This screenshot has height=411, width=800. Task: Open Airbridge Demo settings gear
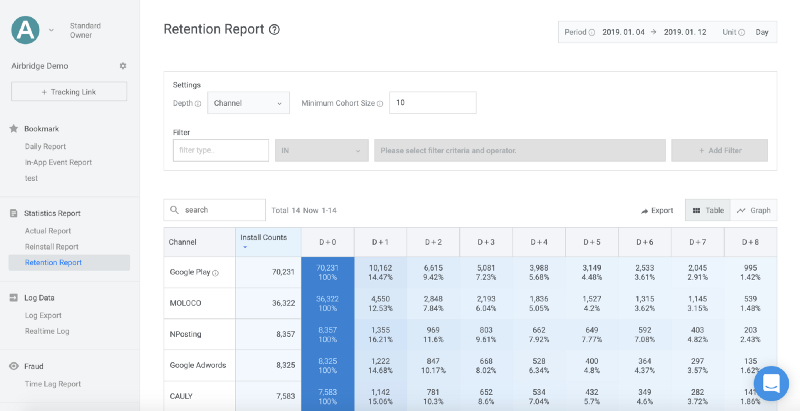click(122, 66)
